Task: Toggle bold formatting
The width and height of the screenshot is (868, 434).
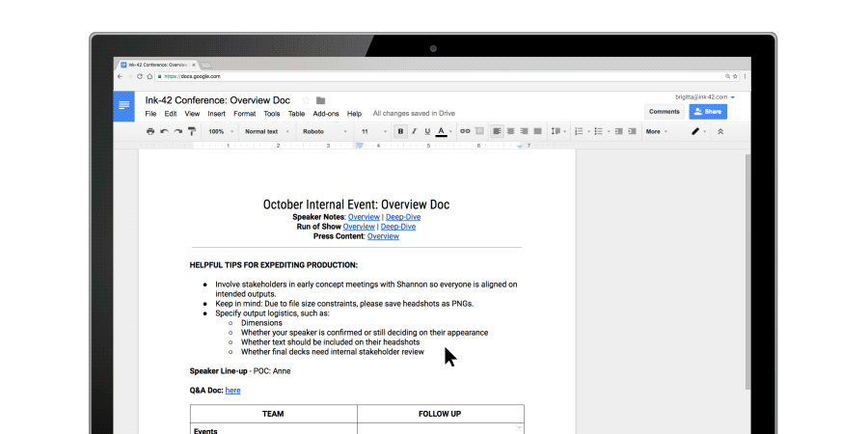Action: (x=400, y=131)
